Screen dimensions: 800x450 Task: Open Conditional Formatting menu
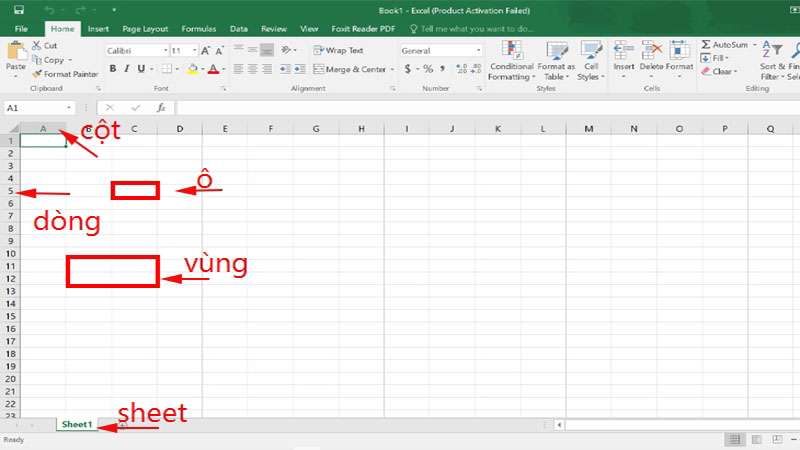point(511,61)
